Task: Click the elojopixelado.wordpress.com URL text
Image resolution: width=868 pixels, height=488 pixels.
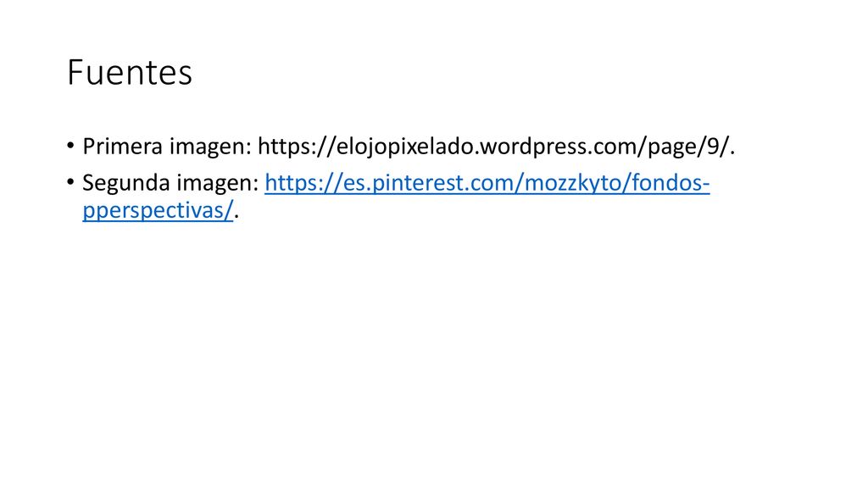Action: coord(494,147)
